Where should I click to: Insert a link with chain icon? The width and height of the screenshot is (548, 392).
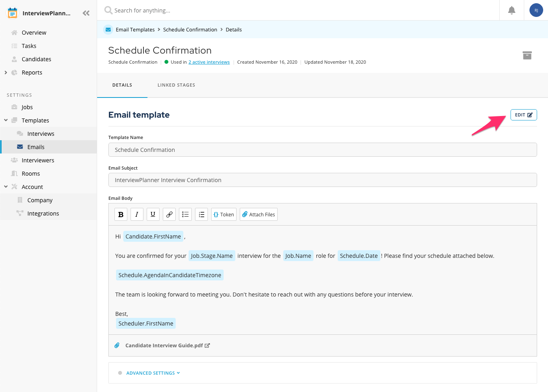click(x=169, y=214)
